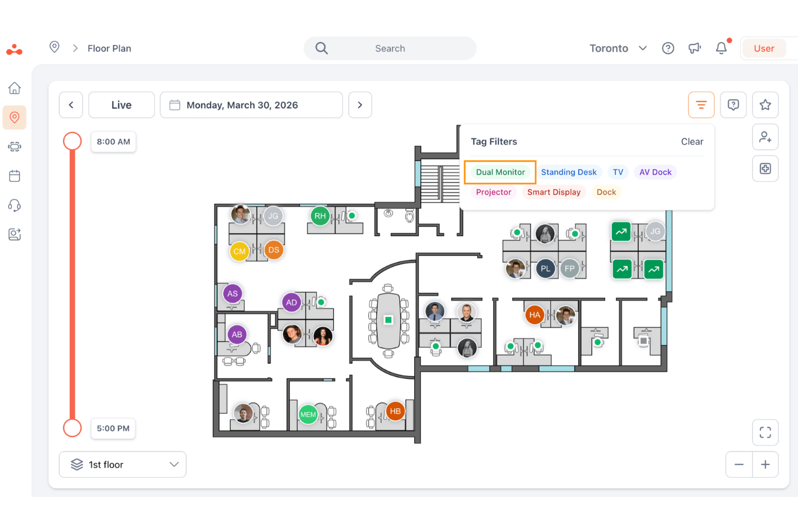Enter fullscreen floor plan view
798x532 pixels.
click(x=765, y=432)
